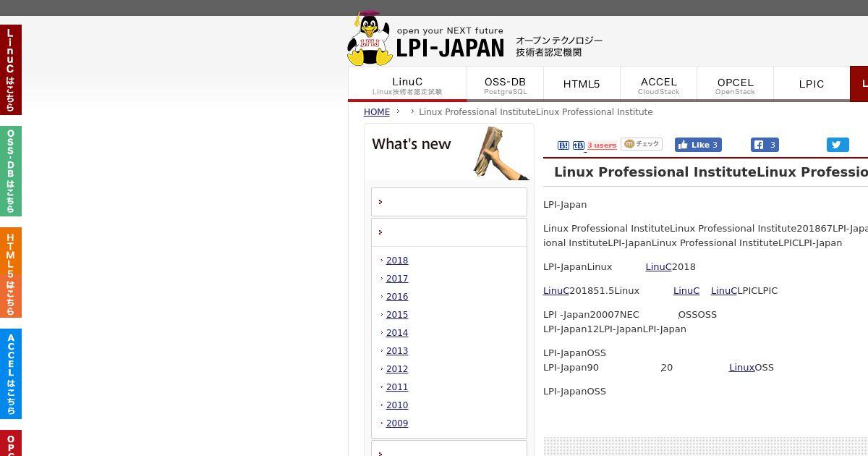Viewport: 868px width, 456px height.
Task: Open the 2016 news archive link
Action: [397, 297]
